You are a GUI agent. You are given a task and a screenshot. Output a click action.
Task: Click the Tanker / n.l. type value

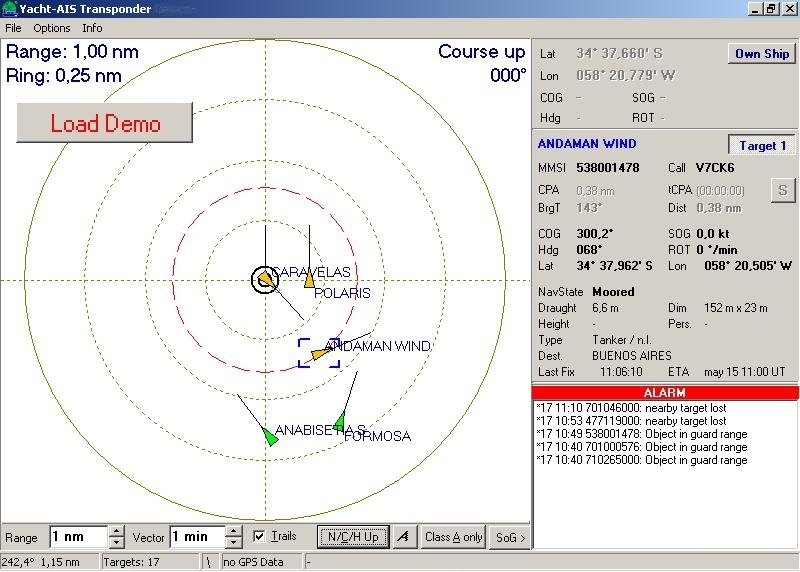[622, 340]
